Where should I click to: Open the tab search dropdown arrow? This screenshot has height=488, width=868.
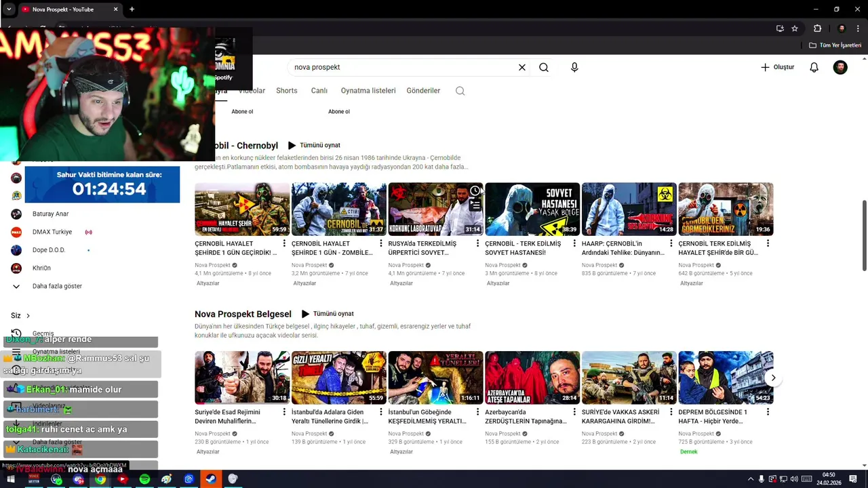point(9,9)
